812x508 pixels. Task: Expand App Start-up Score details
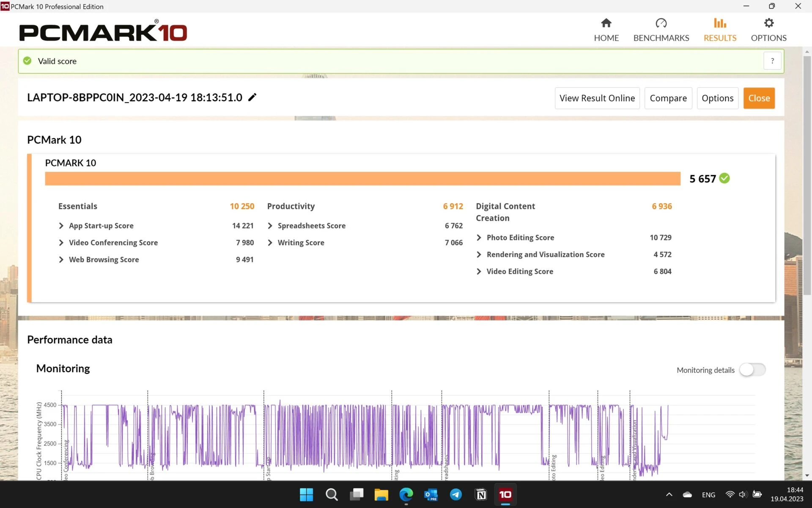tap(61, 226)
